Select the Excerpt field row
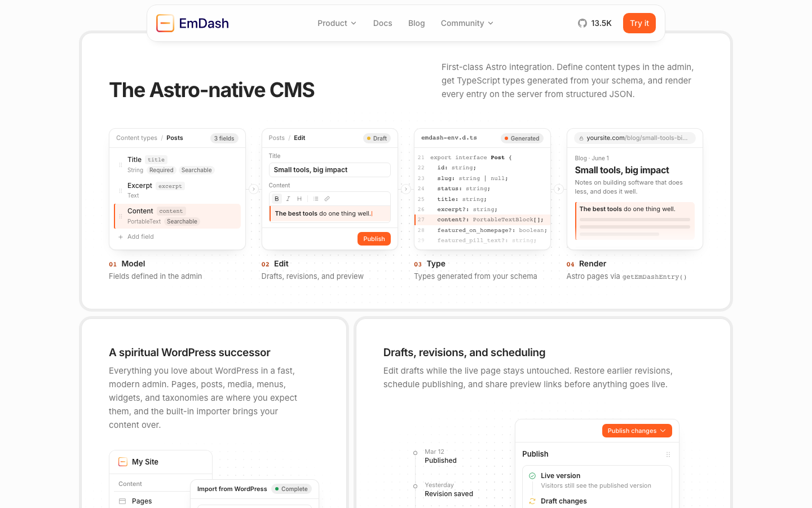 coord(178,191)
